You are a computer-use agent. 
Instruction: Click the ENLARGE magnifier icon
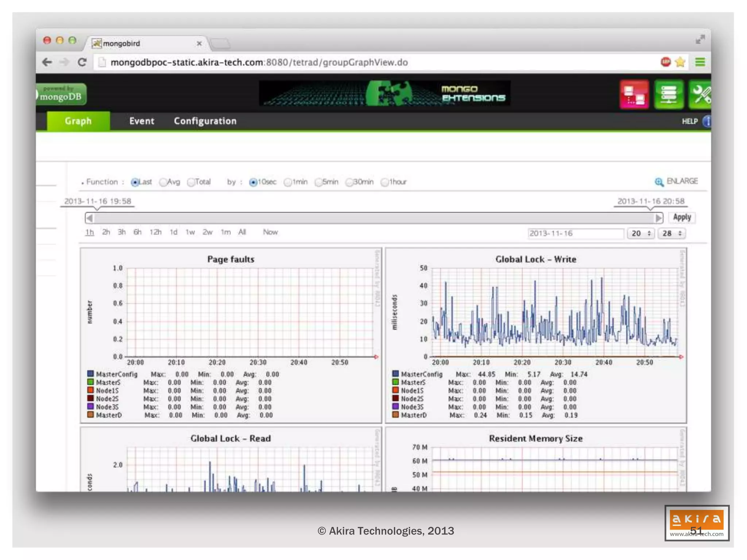(x=659, y=182)
